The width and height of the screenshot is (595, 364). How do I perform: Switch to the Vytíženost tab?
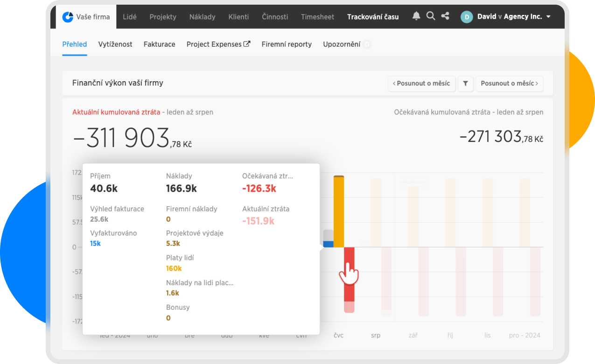(115, 44)
